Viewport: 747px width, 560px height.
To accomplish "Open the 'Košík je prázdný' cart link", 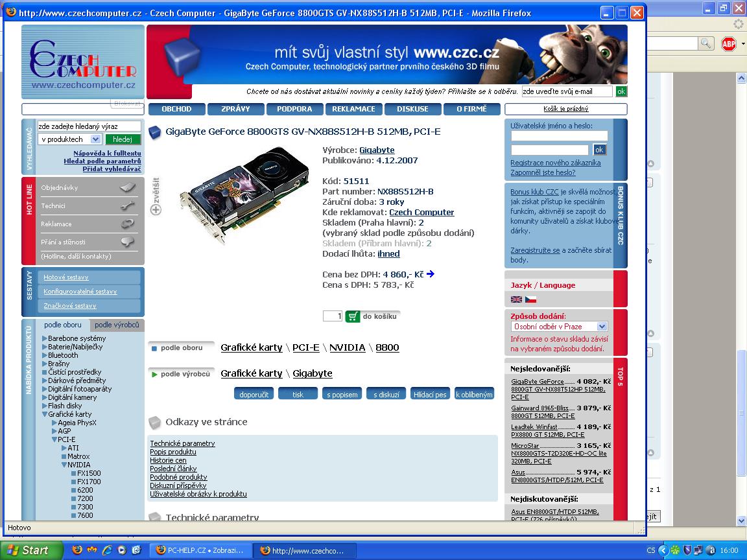I will click(x=566, y=109).
